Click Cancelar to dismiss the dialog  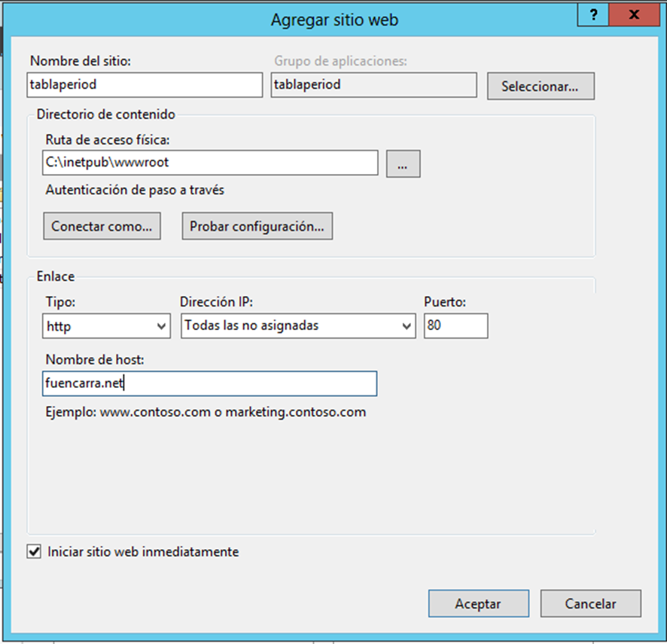coord(591,603)
